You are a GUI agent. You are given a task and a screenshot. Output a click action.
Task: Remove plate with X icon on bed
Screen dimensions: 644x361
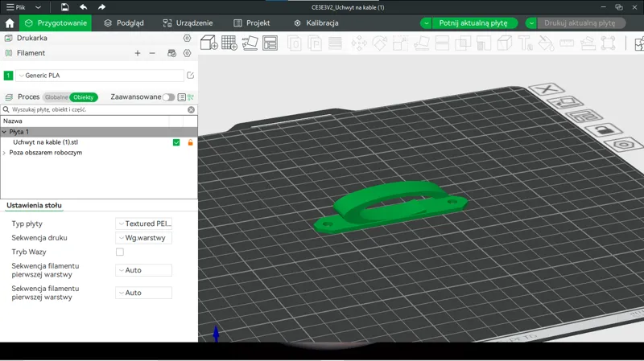547,88
